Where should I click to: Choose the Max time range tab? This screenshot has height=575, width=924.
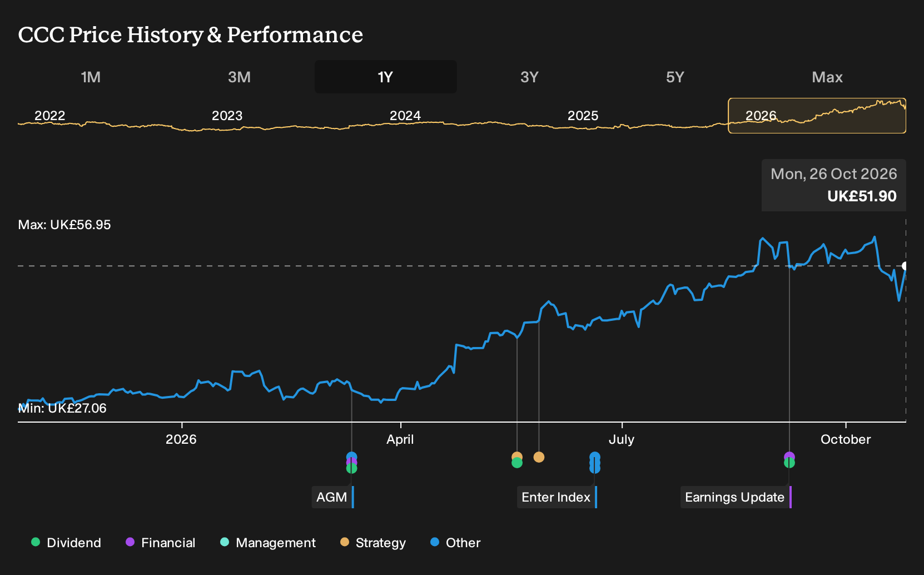click(x=827, y=77)
